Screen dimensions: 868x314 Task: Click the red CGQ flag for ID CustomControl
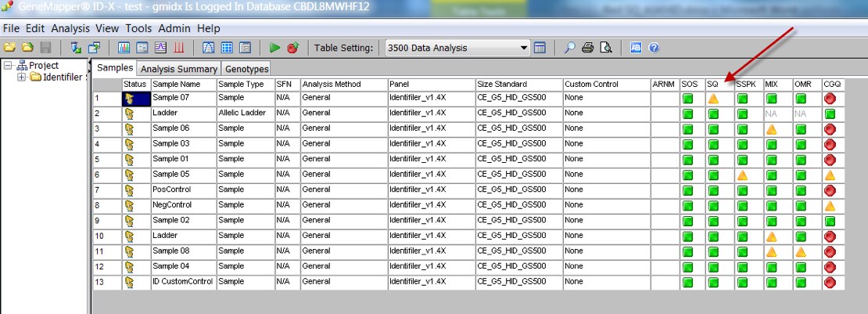click(830, 283)
